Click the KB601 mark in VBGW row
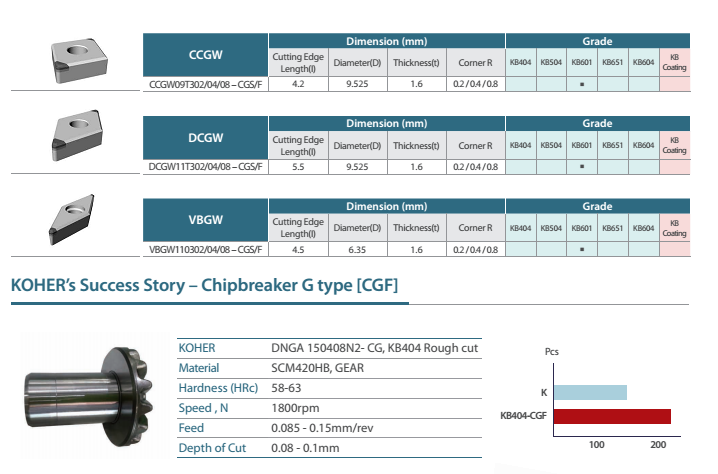The width and height of the screenshot is (718, 474). pyautogui.click(x=581, y=250)
